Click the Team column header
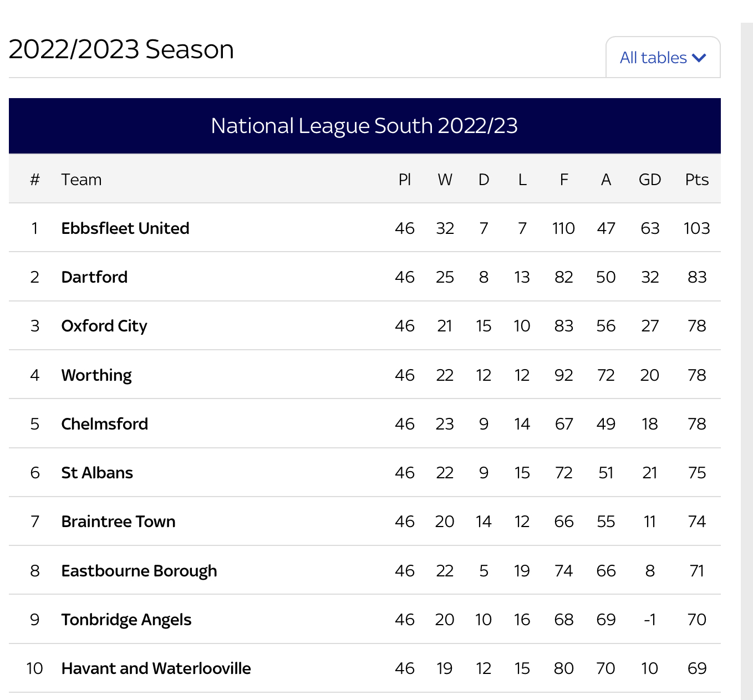The width and height of the screenshot is (753, 700). point(82,179)
